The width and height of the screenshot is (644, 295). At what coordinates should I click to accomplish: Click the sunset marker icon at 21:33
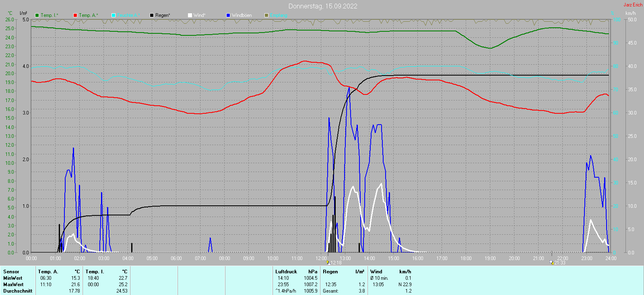(551, 262)
